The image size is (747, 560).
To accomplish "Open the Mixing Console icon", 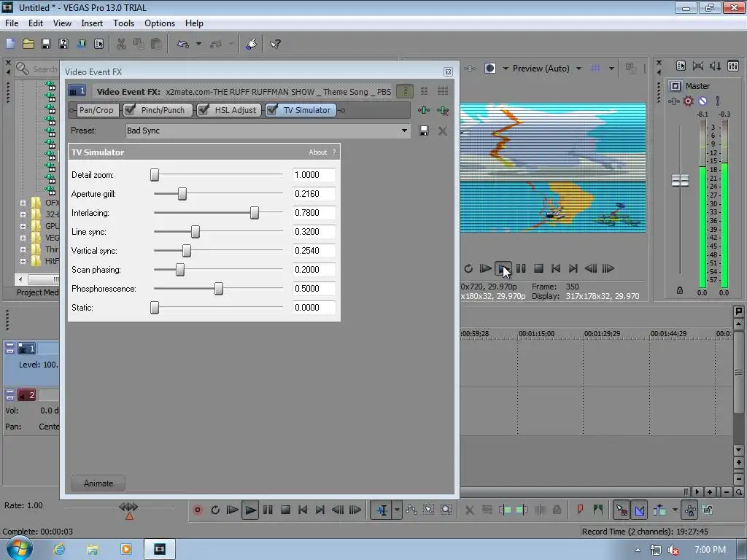I will (x=732, y=66).
